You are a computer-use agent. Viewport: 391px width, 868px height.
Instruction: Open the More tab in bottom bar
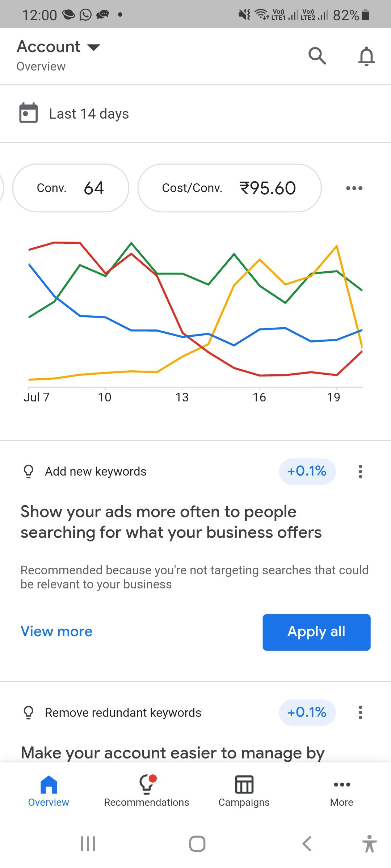(342, 791)
